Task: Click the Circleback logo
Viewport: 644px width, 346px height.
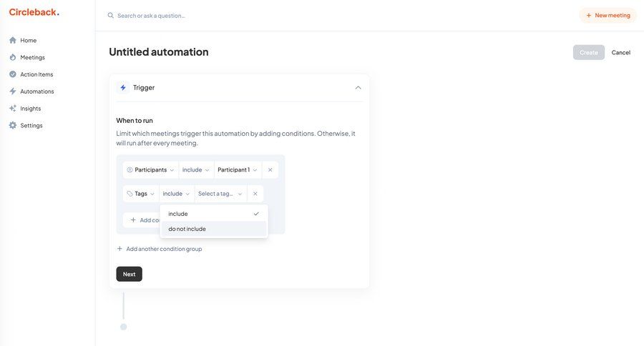Action: (x=34, y=12)
